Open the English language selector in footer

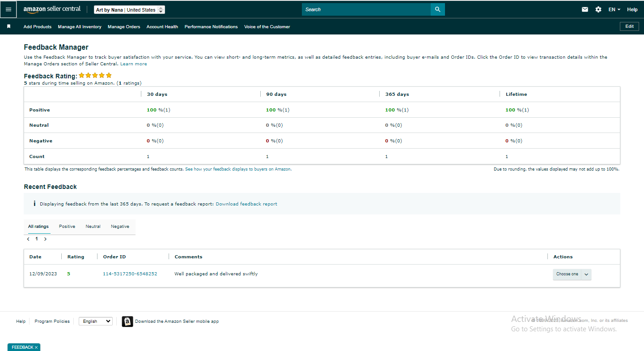pos(96,321)
